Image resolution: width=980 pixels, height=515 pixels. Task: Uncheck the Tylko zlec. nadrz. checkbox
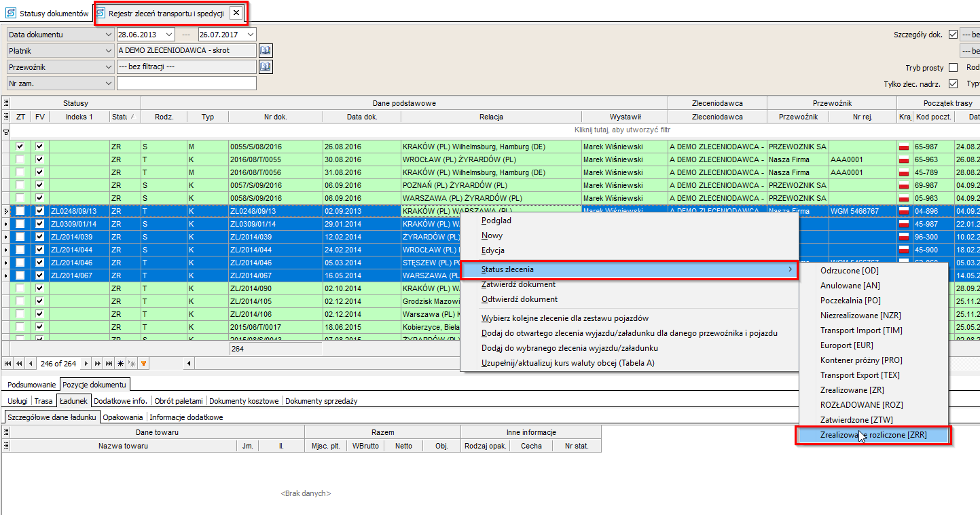tap(953, 83)
